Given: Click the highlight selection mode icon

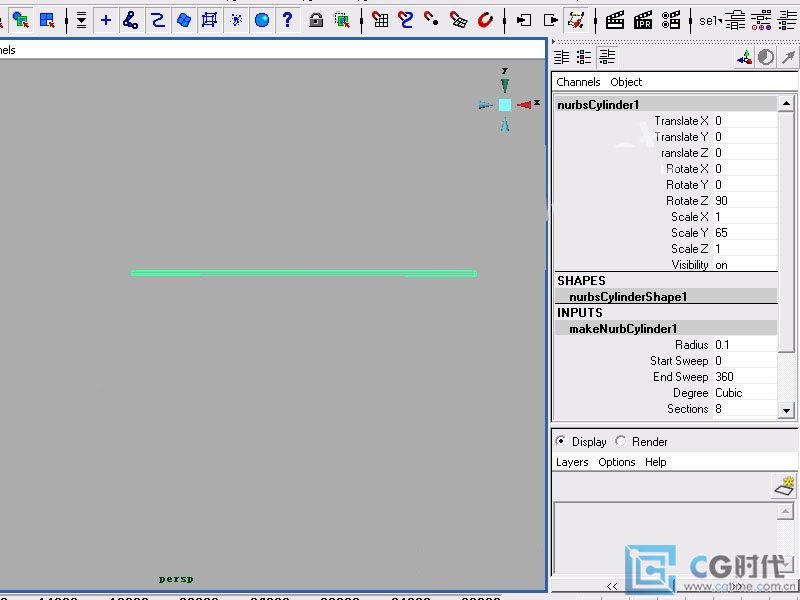Looking at the screenshot, I should pos(342,20).
